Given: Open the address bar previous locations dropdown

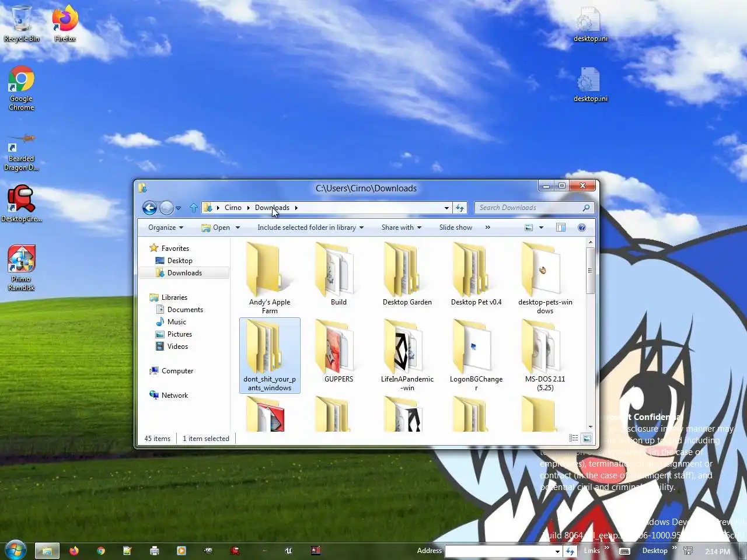Looking at the screenshot, I should point(446,208).
